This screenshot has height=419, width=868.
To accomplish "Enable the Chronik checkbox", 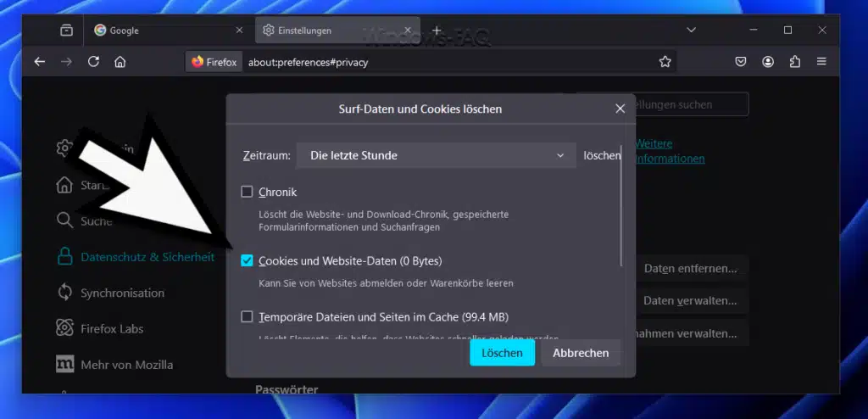I will point(247,193).
